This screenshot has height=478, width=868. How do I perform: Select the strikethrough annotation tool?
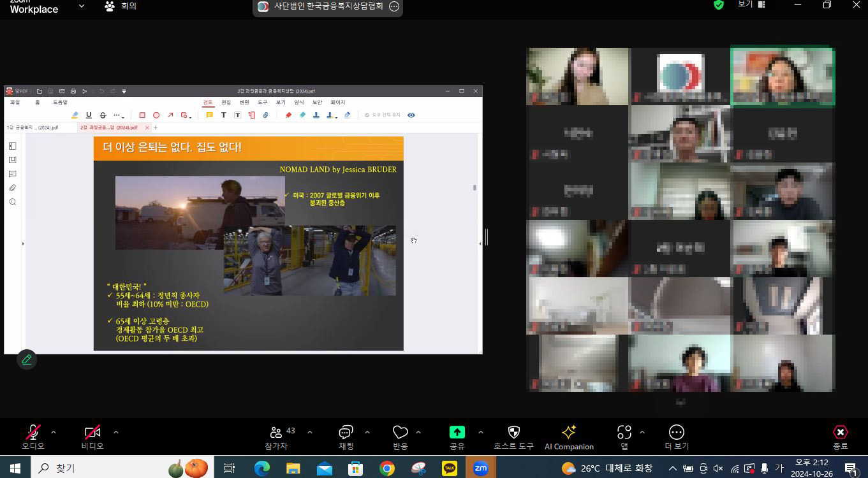coord(103,115)
